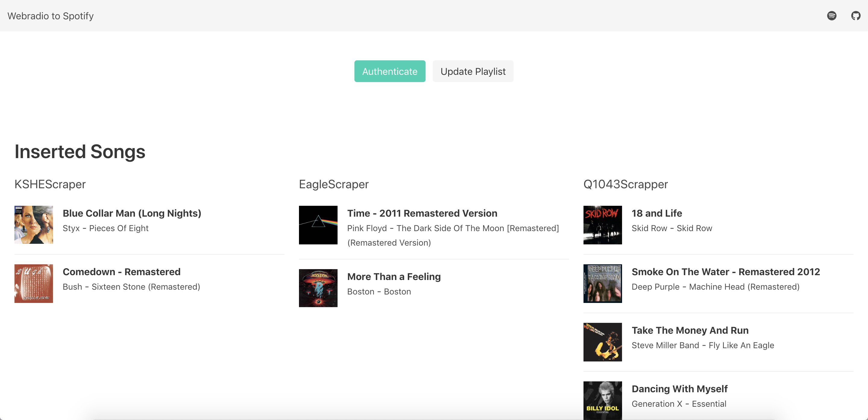Click the Billy Idol Essential album cover
This screenshot has height=420, width=868.
(602, 400)
